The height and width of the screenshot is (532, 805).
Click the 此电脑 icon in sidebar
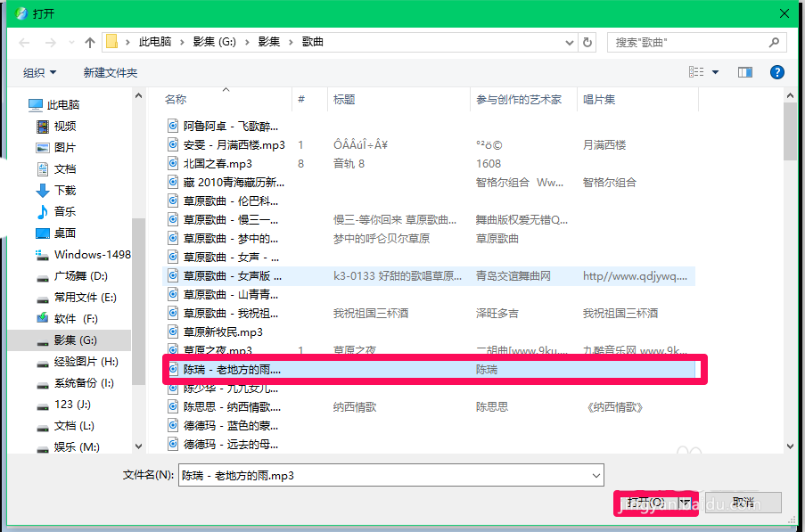click(x=33, y=102)
